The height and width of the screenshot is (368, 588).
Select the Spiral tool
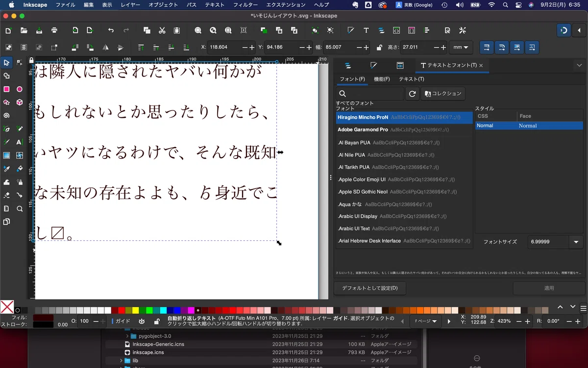tap(7, 116)
